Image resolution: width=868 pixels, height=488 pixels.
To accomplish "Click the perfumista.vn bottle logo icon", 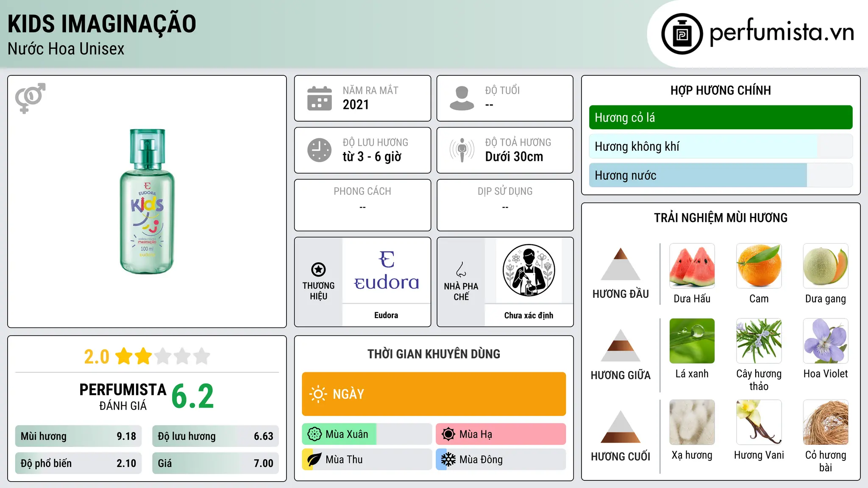I will [x=682, y=33].
